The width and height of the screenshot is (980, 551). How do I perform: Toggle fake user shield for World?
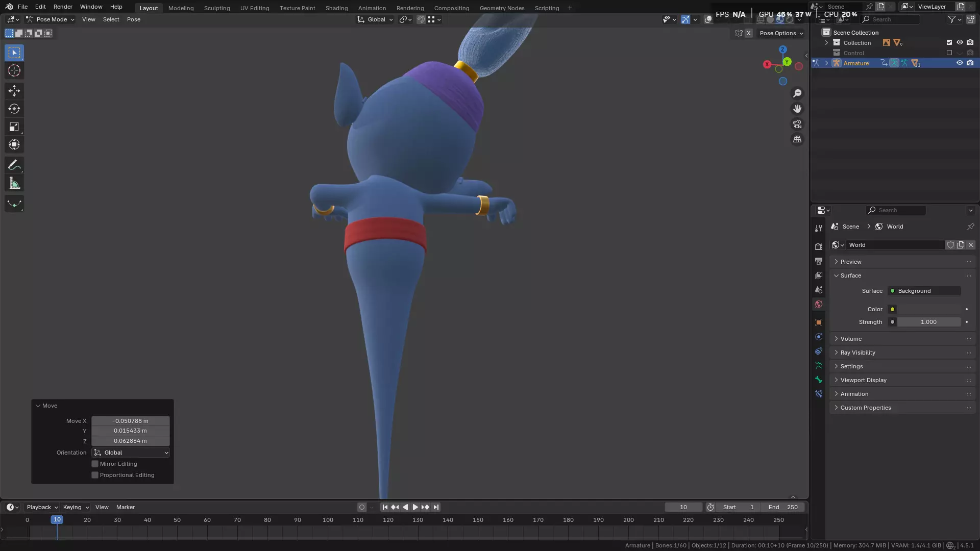tap(950, 245)
